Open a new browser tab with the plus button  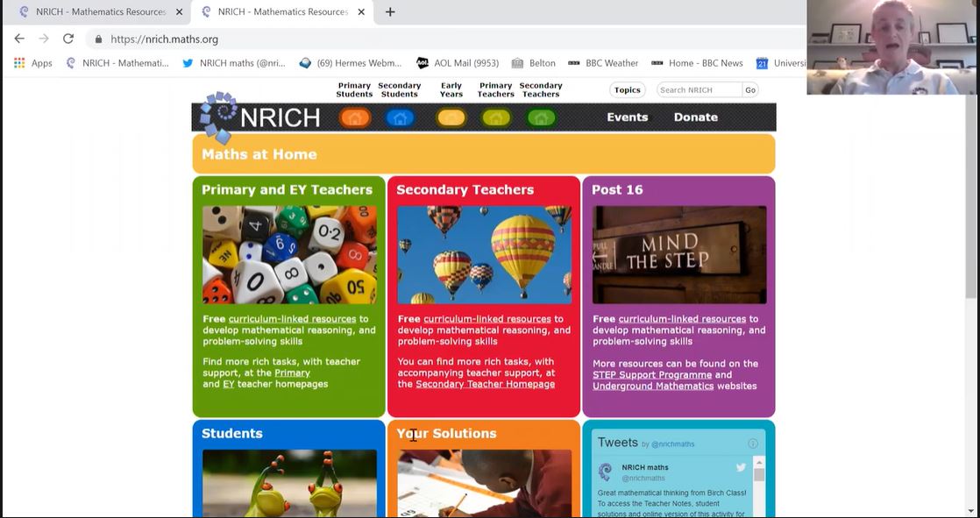point(390,11)
